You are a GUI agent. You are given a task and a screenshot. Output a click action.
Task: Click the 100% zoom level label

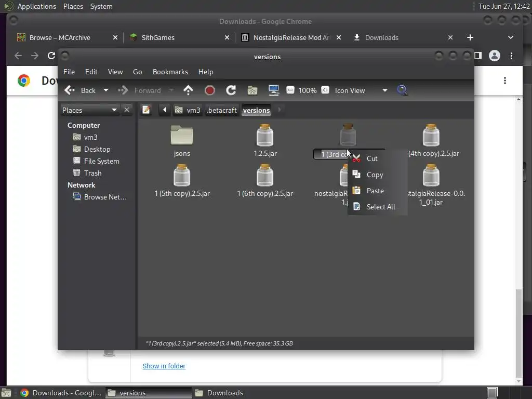pos(308,90)
